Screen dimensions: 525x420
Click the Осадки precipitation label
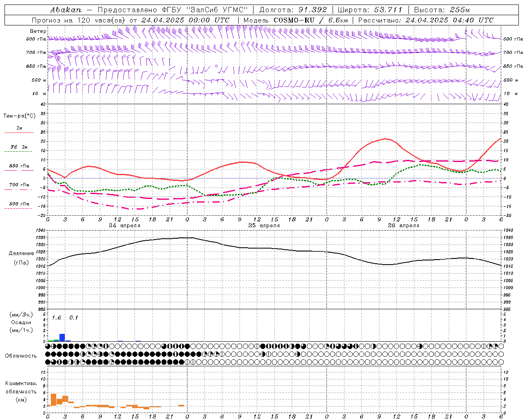[x=21, y=322]
